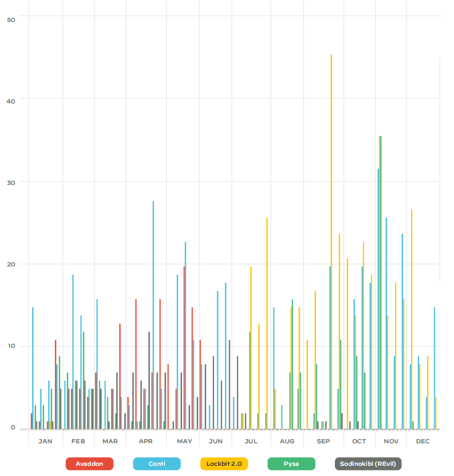Viewport: 454px width, 476px height.
Task: Click the JUL month label
Action: [251, 441]
